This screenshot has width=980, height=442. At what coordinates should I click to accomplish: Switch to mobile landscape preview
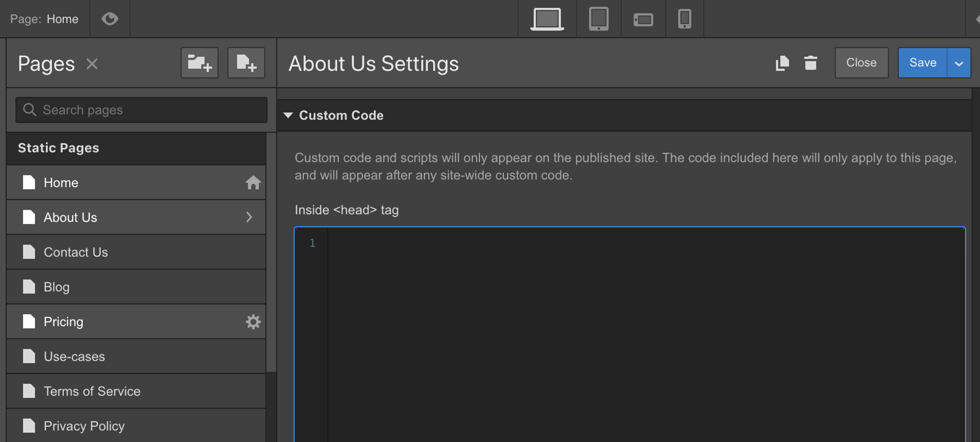[642, 19]
